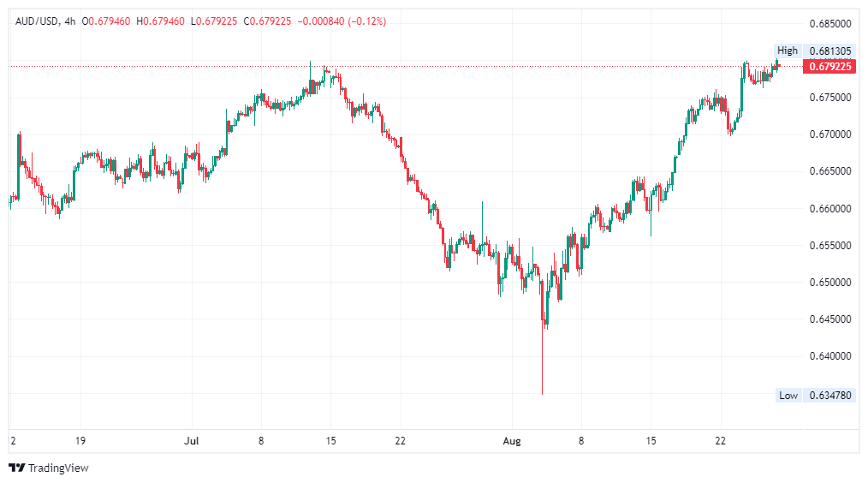Click the -0.12% change value in legend
Screen dimensions: 868x483
367,21
